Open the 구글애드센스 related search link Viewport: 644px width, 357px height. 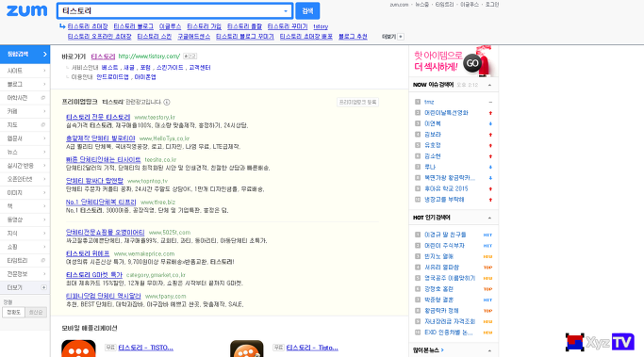coord(193,37)
